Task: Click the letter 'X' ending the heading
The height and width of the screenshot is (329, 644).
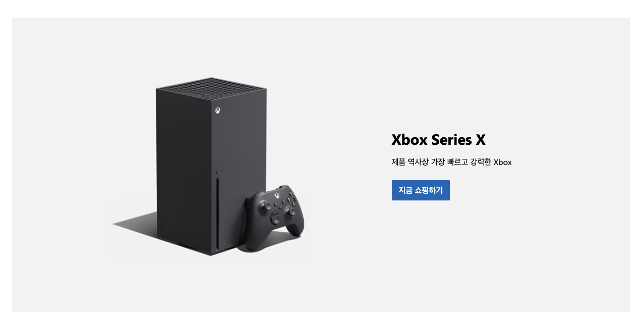Action: click(480, 140)
